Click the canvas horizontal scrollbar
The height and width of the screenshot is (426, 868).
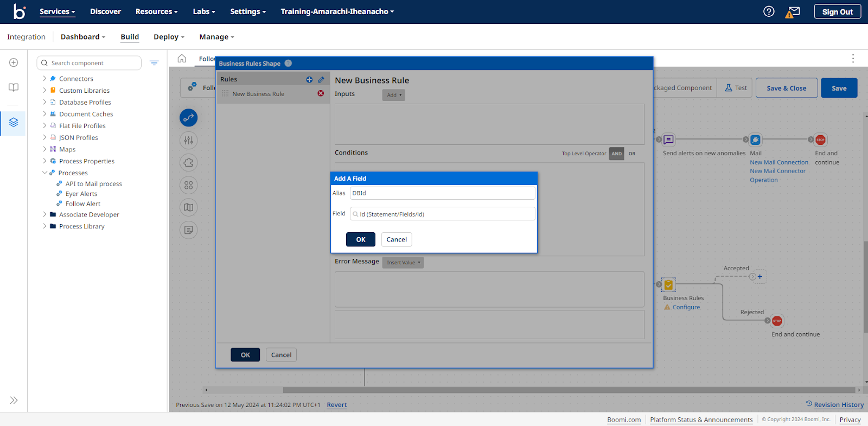pos(569,390)
